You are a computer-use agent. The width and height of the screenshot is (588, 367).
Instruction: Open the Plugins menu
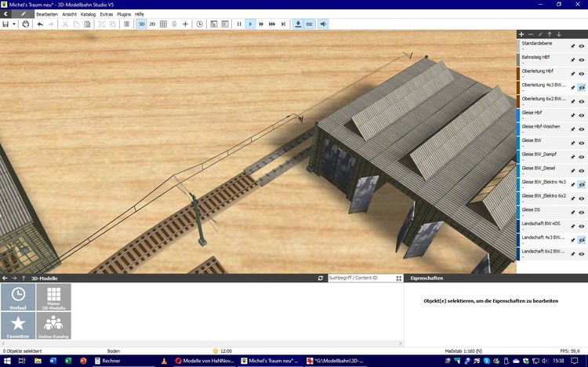pos(124,14)
